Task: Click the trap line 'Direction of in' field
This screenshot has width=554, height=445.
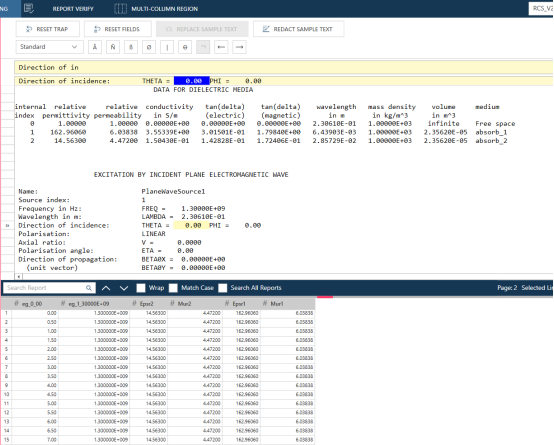Action: point(284,67)
